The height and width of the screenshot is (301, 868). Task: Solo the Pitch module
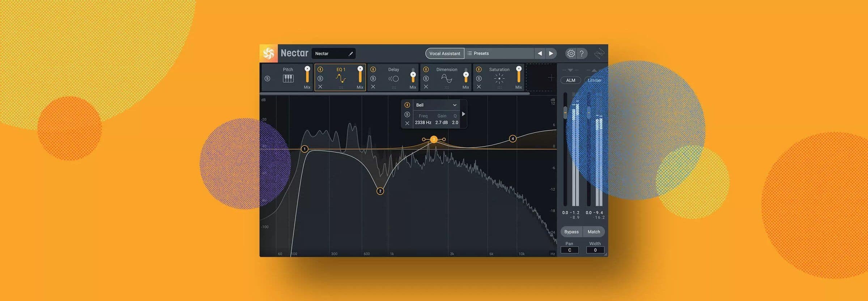[267, 78]
